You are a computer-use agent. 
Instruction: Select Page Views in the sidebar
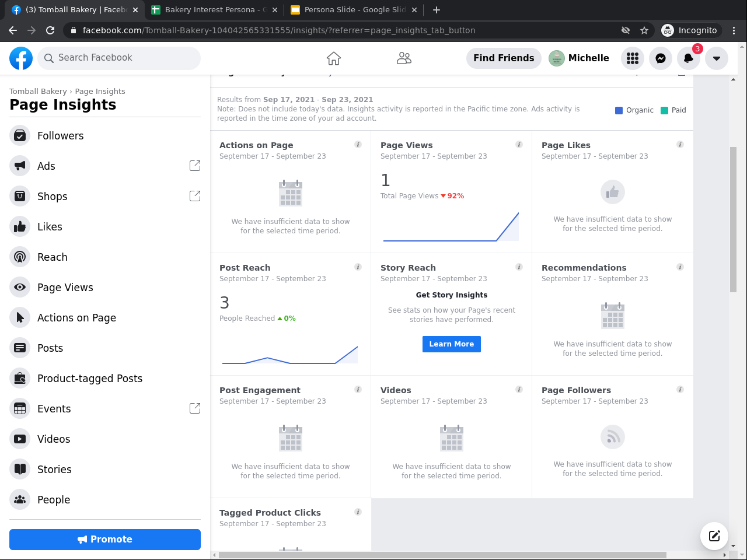click(x=65, y=288)
